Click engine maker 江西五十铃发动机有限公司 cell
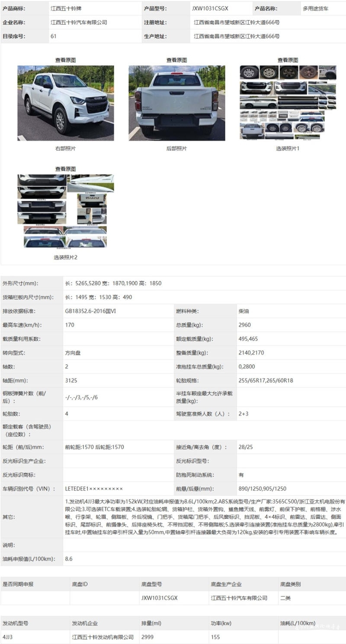 [103, 637]
